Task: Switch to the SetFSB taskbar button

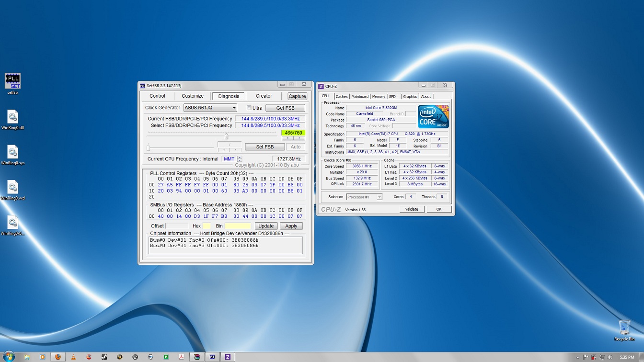Action: 212,357
